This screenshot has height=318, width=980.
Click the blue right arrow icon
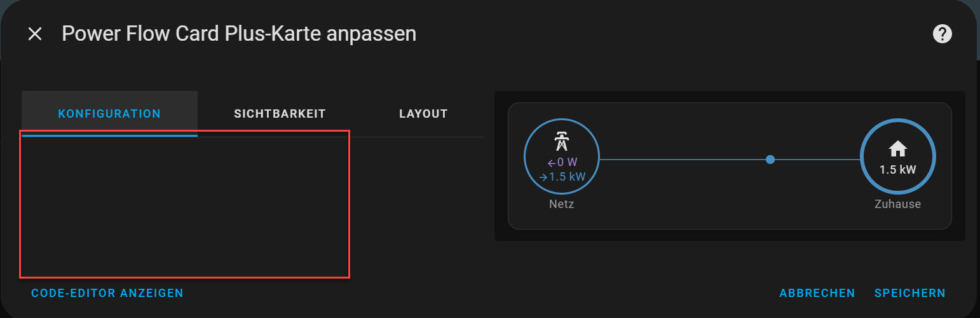tap(543, 177)
